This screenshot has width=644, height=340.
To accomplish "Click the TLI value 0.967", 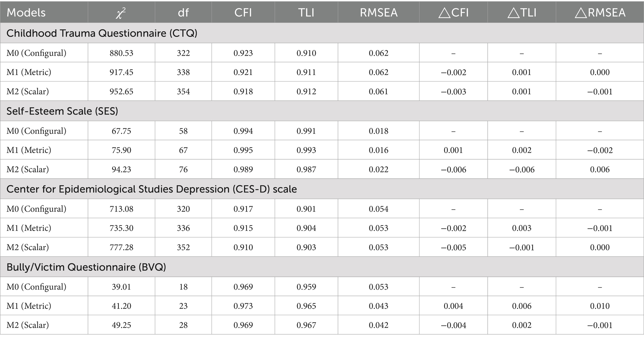I will pyautogui.click(x=306, y=325).
